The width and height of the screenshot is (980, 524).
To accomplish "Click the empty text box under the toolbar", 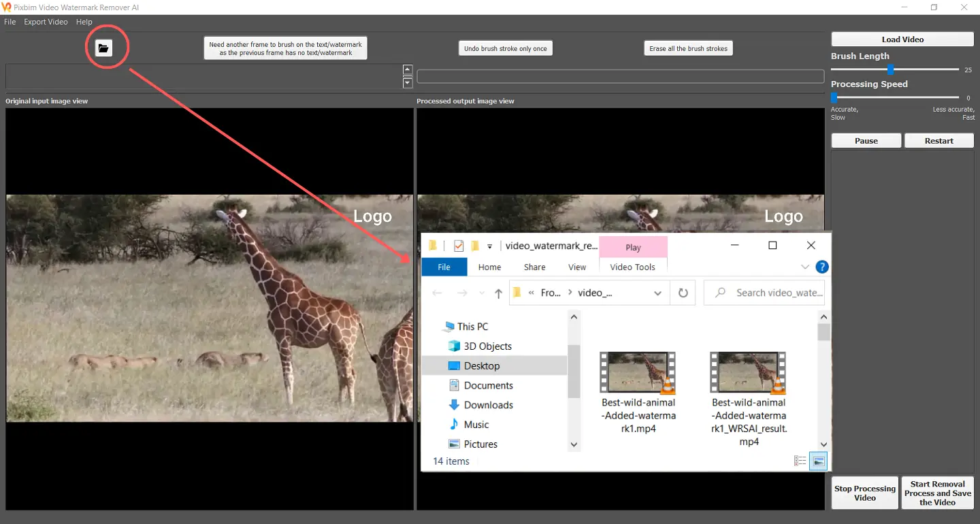I will [x=203, y=76].
